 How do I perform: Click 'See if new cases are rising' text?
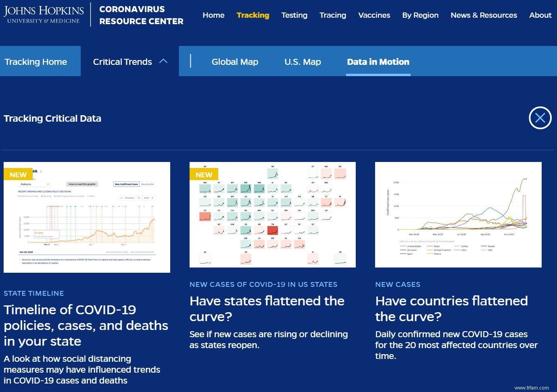(269, 340)
